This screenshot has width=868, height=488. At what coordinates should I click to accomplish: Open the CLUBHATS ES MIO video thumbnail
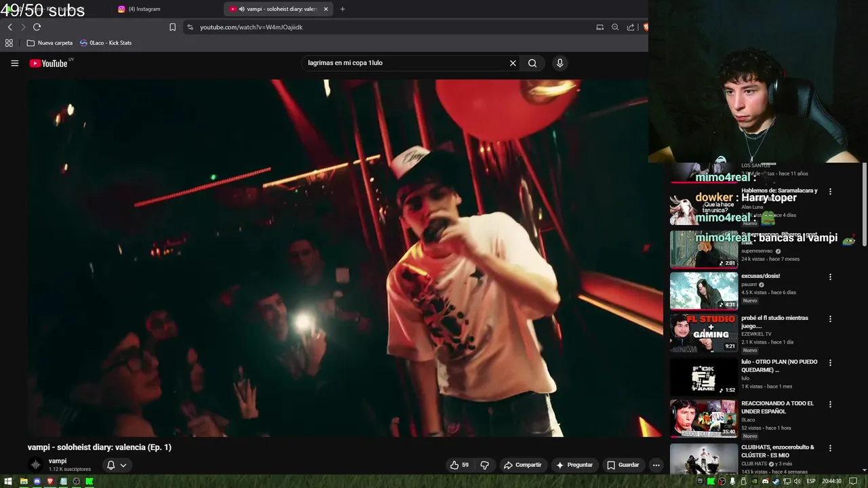pyautogui.click(x=704, y=459)
